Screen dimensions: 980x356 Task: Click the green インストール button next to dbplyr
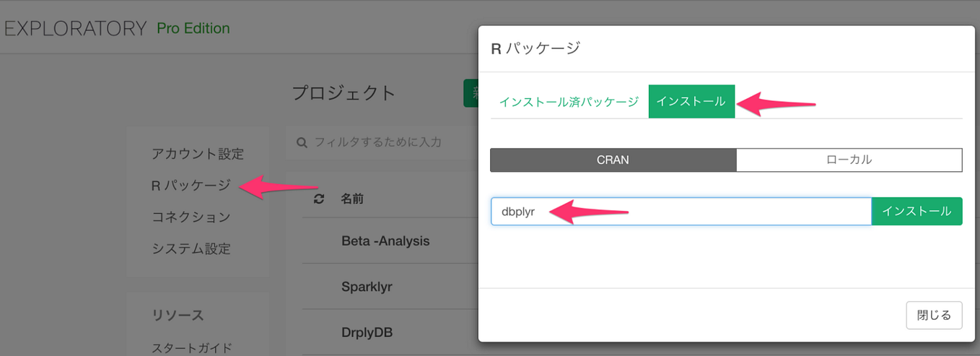[x=916, y=212]
